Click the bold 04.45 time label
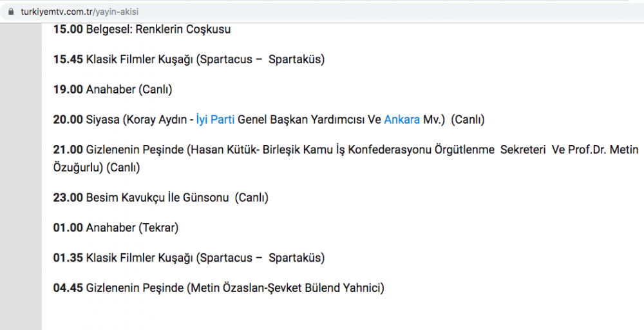644x330 pixels. tap(68, 288)
